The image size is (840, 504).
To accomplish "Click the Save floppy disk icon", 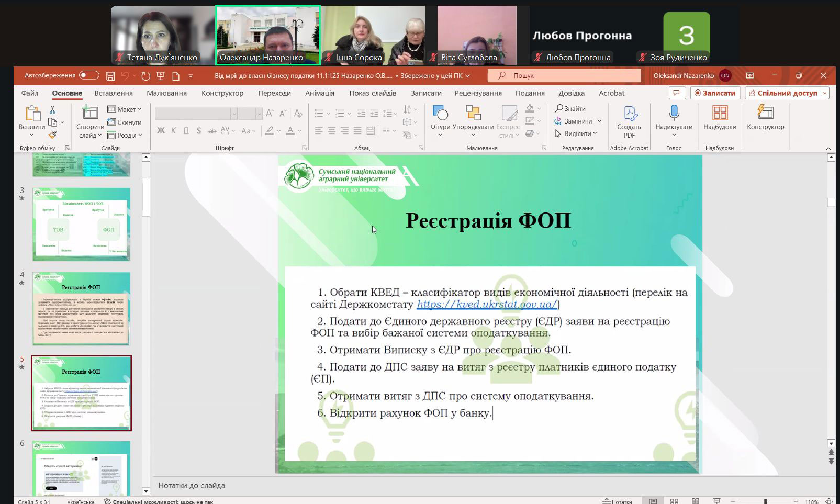I will (110, 76).
